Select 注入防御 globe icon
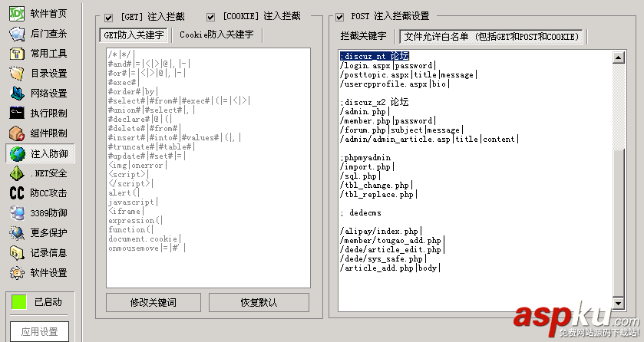The width and height of the screenshot is (644, 342). click(x=18, y=154)
